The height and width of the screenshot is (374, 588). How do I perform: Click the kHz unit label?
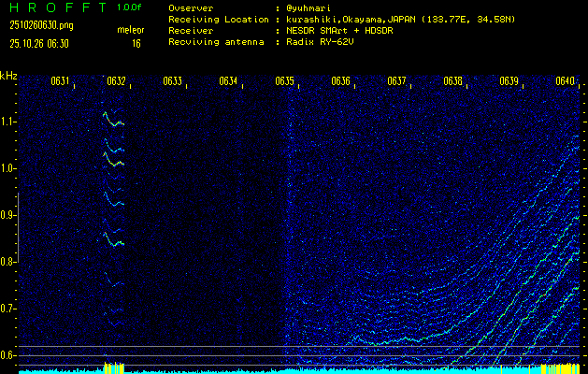[8, 75]
